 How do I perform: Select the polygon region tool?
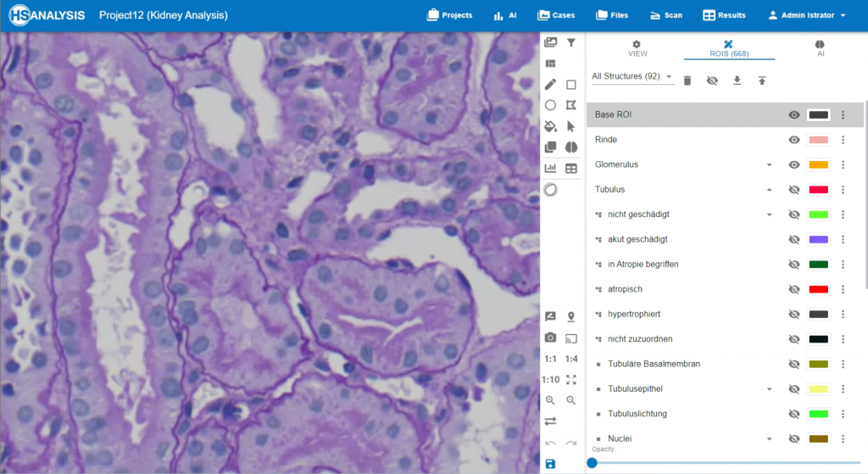pyautogui.click(x=571, y=105)
